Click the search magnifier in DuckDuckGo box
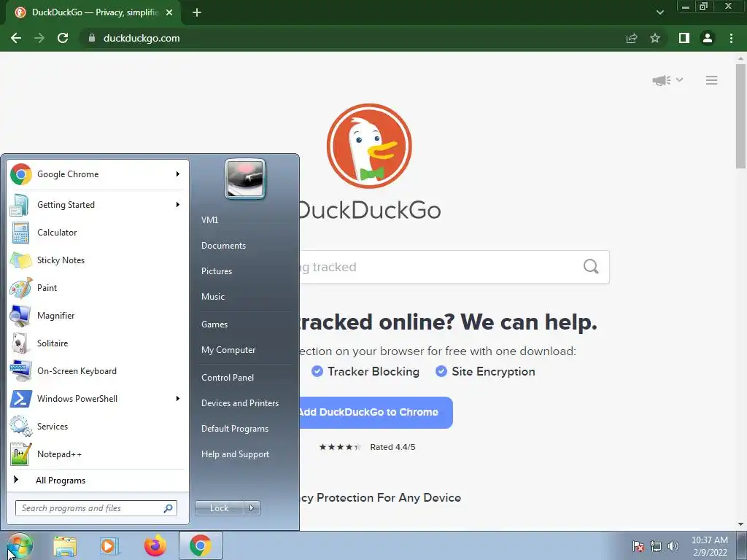Image resolution: width=747 pixels, height=560 pixels. pos(591,267)
